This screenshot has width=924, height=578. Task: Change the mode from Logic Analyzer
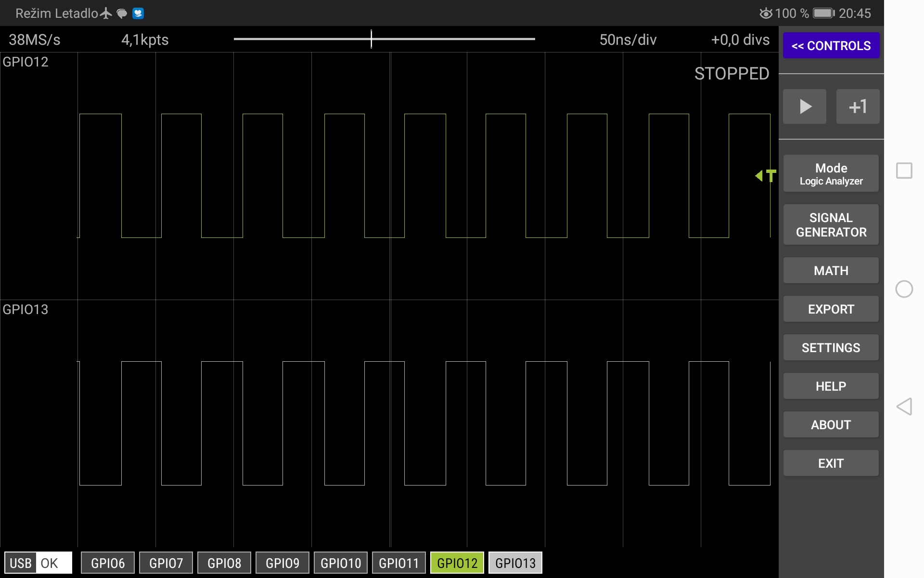pos(831,173)
